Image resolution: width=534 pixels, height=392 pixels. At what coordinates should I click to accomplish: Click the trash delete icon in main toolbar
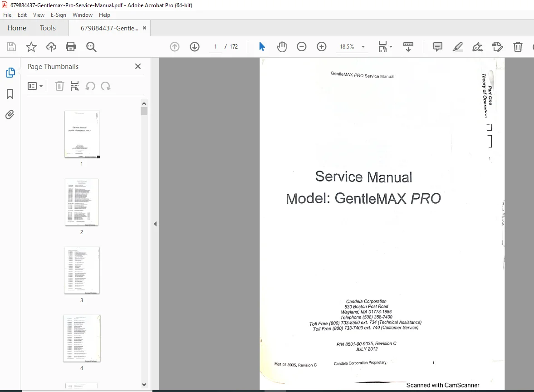pyautogui.click(x=518, y=47)
